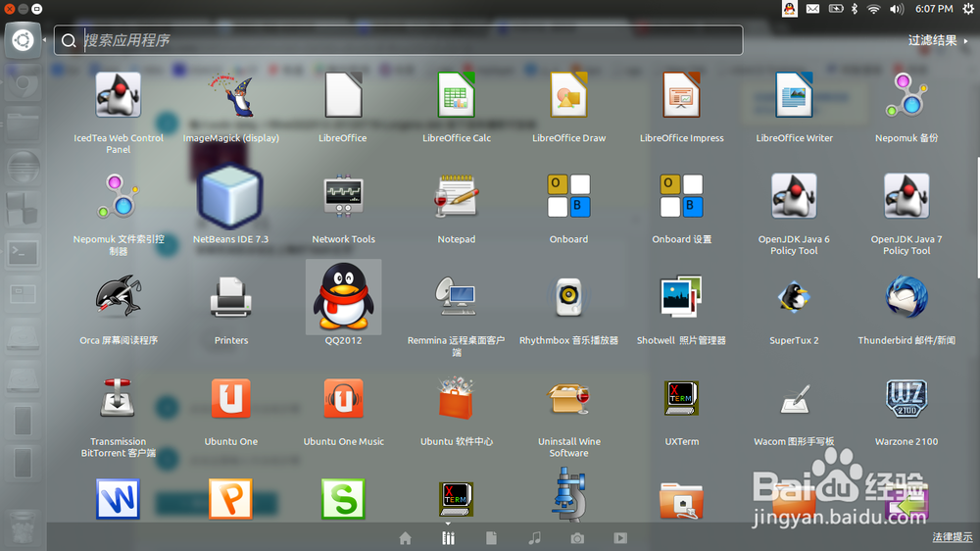
Task: Launch SuperTux 2 game
Action: point(794,296)
